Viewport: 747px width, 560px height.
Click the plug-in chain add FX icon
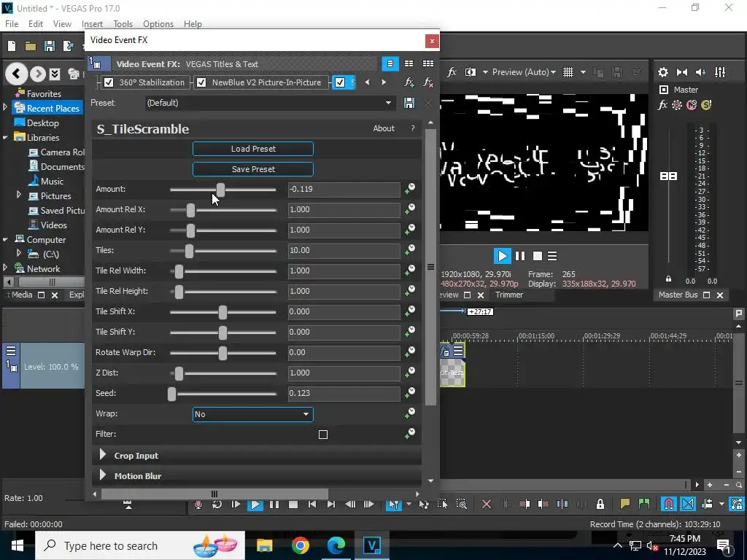point(409,82)
